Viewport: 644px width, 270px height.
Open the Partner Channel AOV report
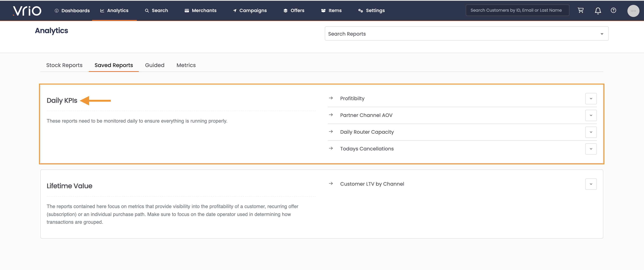(x=366, y=115)
